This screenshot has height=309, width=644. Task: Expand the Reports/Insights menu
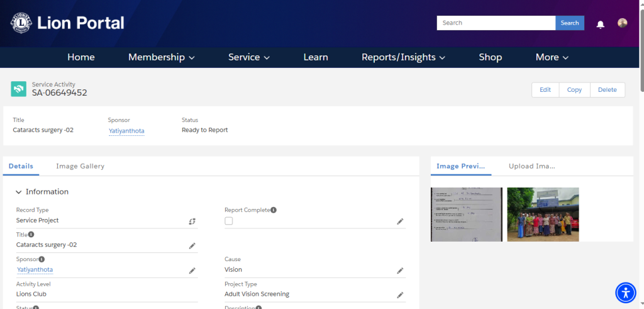click(403, 57)
